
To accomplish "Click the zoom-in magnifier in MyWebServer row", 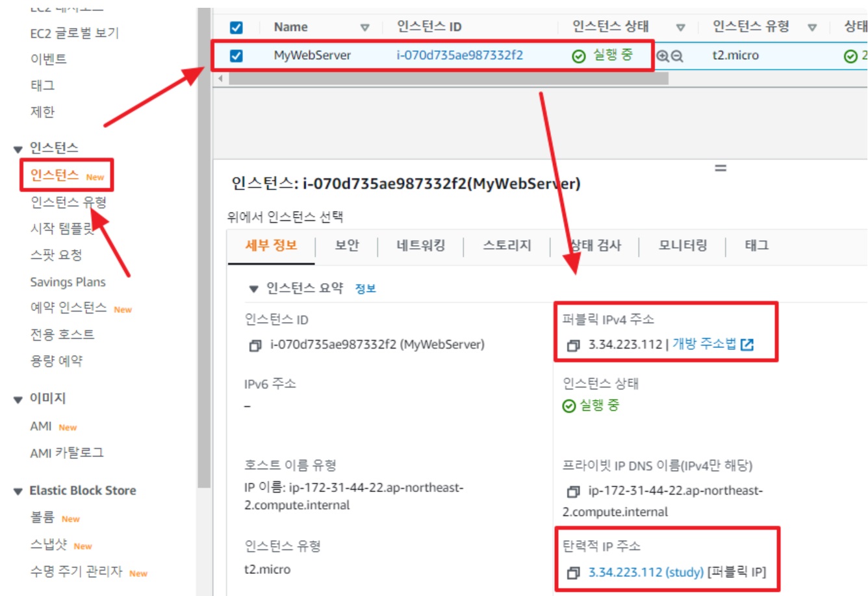I will tap(663, 56).
